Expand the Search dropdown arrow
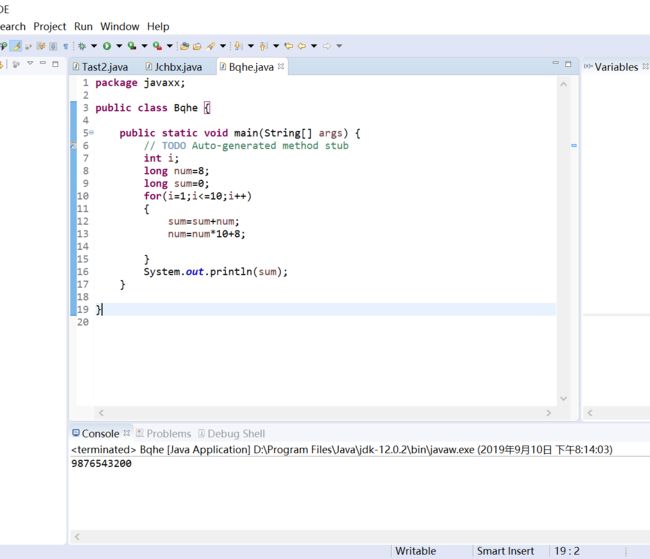The image size is (650, 559). [x=223, y=46]
